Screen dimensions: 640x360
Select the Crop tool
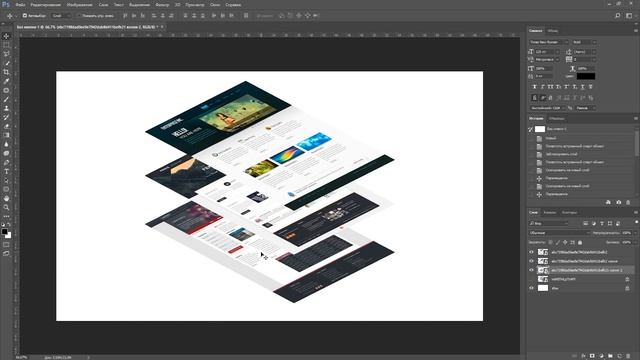pos(6,72)
